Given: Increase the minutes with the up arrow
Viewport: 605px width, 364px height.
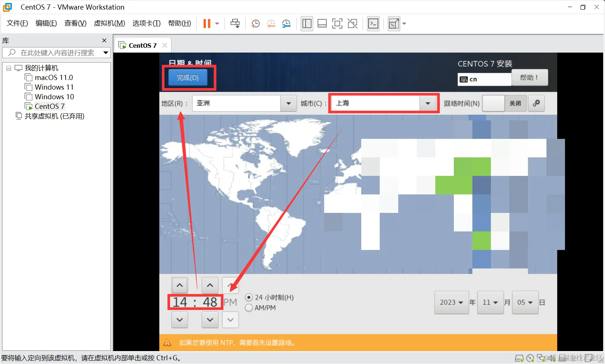Looking at the screenshot, I should 210,285.
